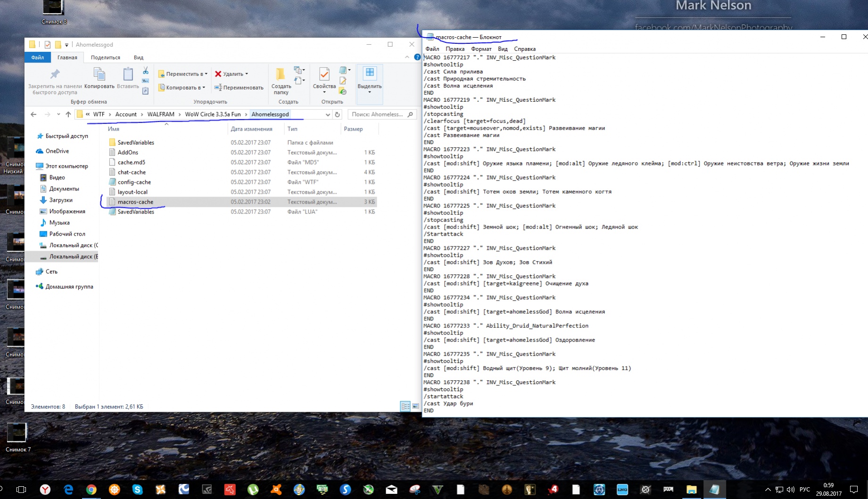
Task: Click the Cut scissors icon in ribbon
Action: point(146,71)
